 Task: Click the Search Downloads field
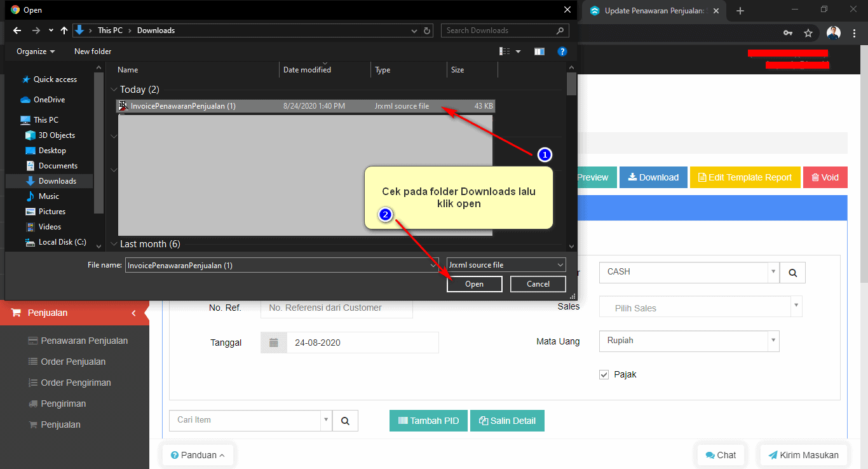505,31
